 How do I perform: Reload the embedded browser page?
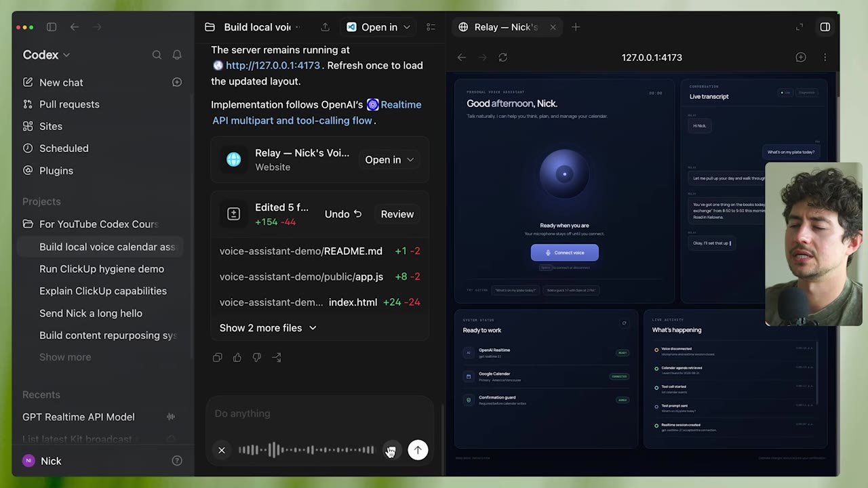pyautogui.click(x=503, y=58)
